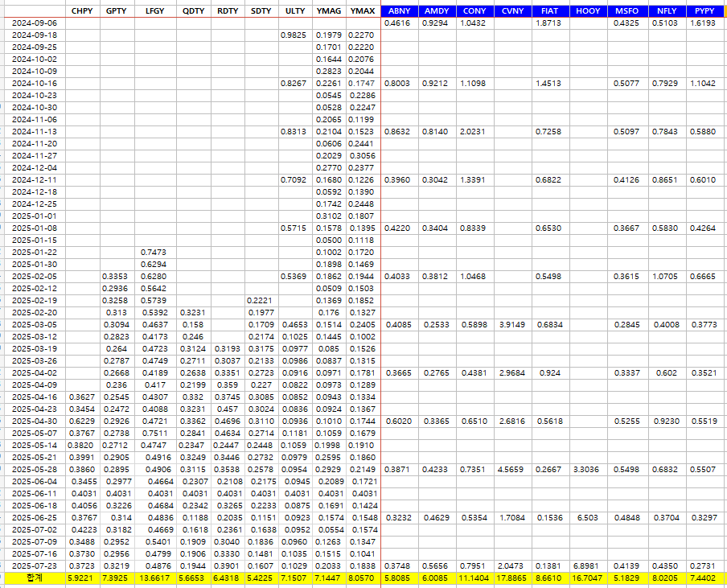
Task: Click LFGY total 13.6617
Action: (x=155, y=578)
